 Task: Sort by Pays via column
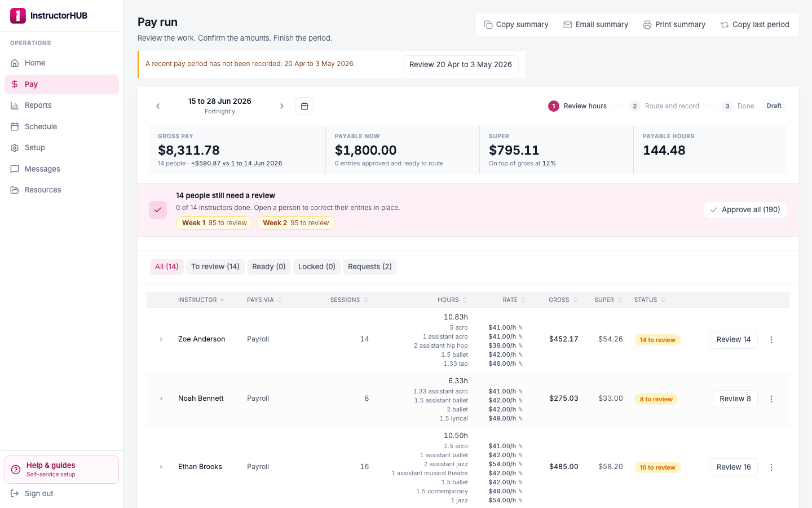pos(264,300)
